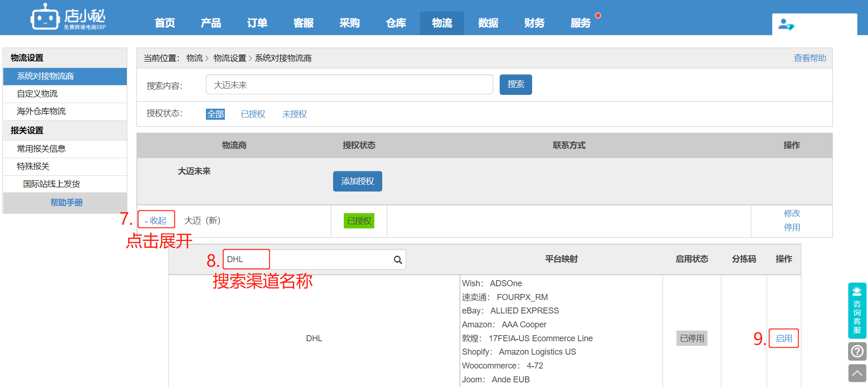Open the 首页 menu

point(165,23)
